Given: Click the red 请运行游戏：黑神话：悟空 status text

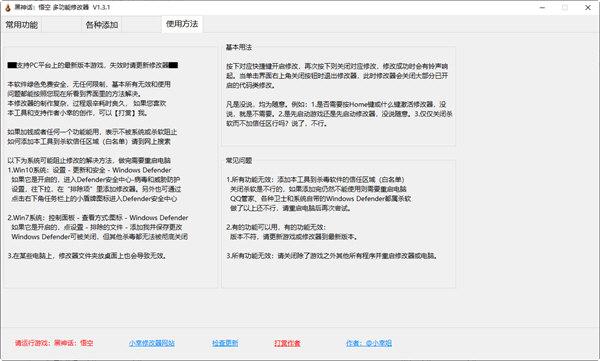Looking at the screenshot, I should click(x=54, y=343).
